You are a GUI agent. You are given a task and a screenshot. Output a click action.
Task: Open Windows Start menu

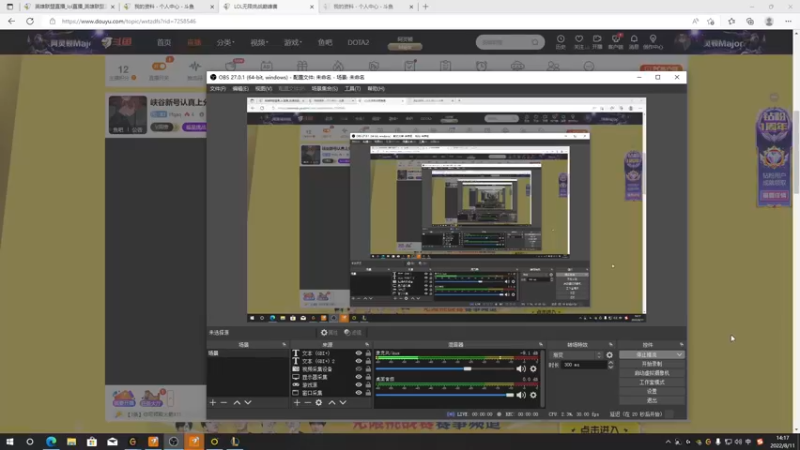[x=9, y=442]
